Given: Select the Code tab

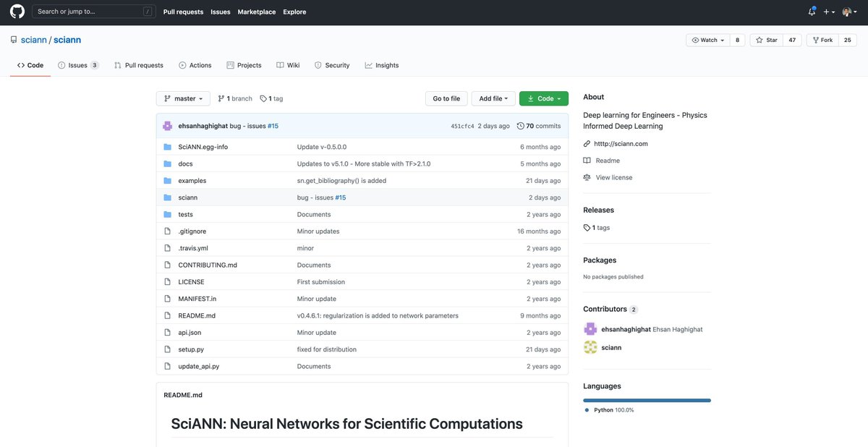Looking at the screenshot, I should coord(30,65).
